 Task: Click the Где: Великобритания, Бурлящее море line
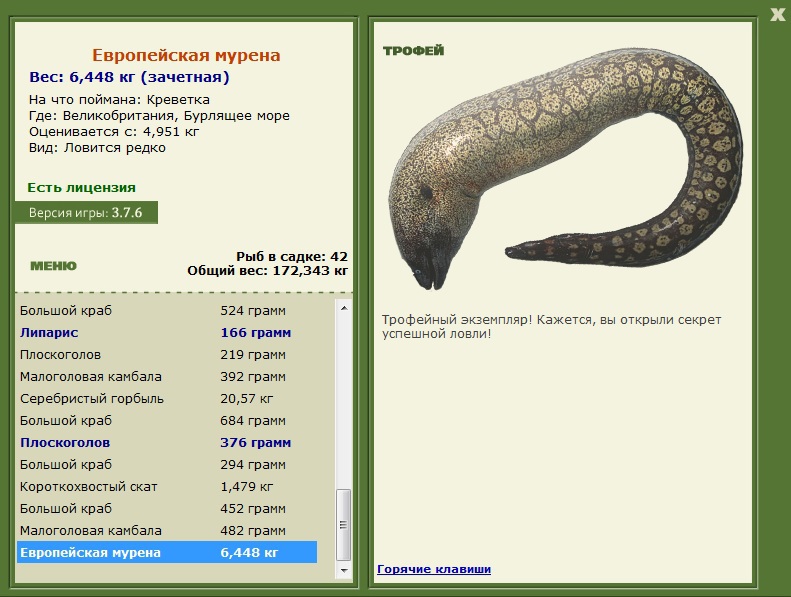pos(159,116)
